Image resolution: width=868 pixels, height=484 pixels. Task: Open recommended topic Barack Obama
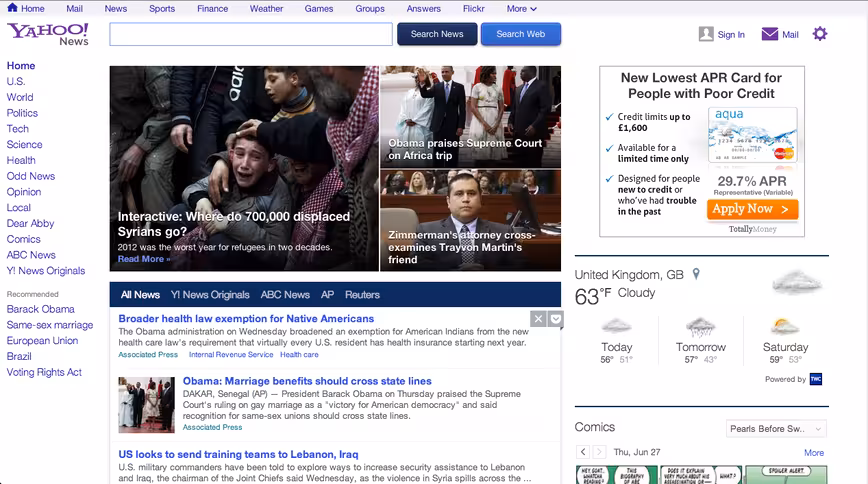click(40, 309)
